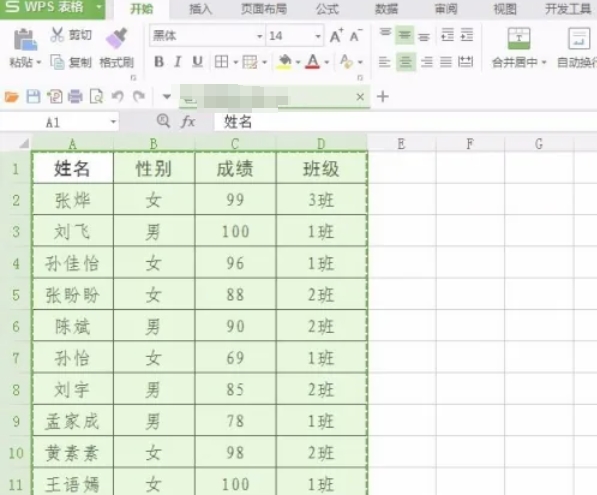This screenshot has width=597, height=495.
Task: Expand quick access toolbar options
Action: (166, 97)
